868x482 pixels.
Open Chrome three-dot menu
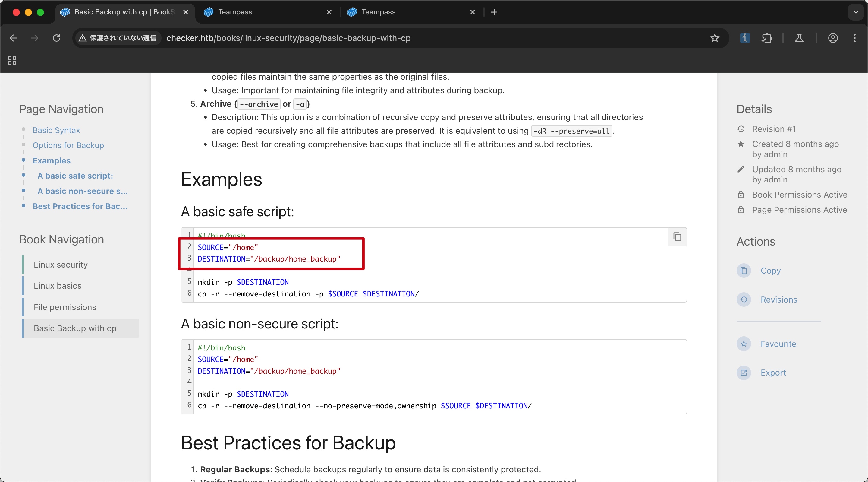[854, 38]
